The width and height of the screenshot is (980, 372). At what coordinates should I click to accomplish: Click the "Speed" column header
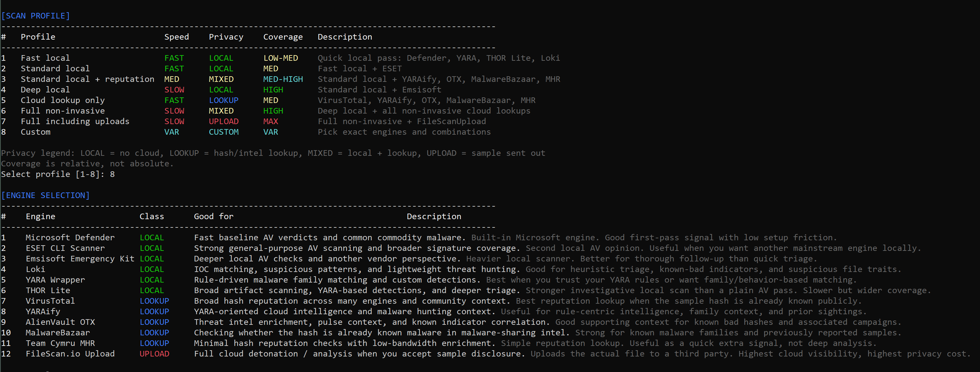pyautogui.click(x=177, y=37)
